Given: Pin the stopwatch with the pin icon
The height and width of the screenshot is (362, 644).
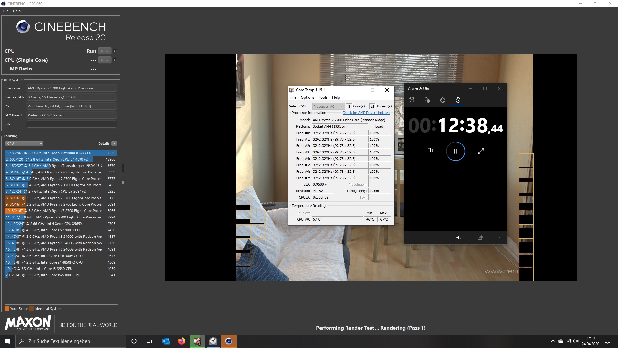Looking at the screenshot, I should tap(459, 238).
